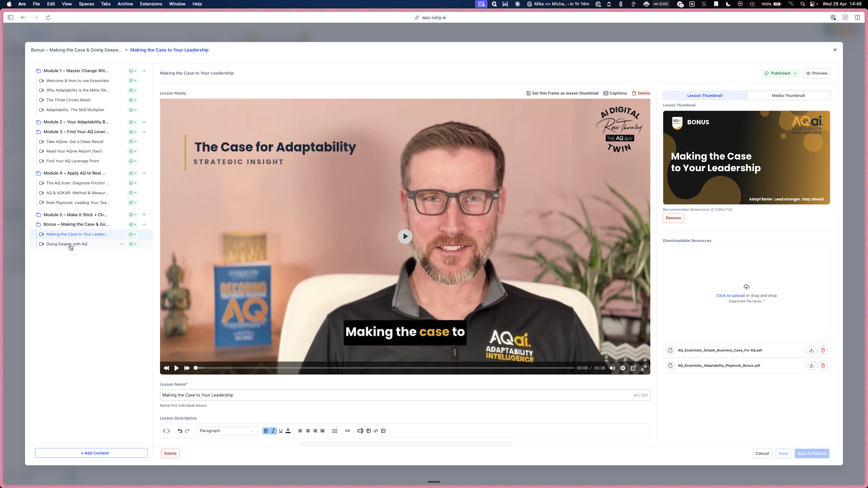Toggle status of Module 1 – Master Change
The height and width of the screenshot is (488, 868).
pyautogui.click(x=133, y=71)
